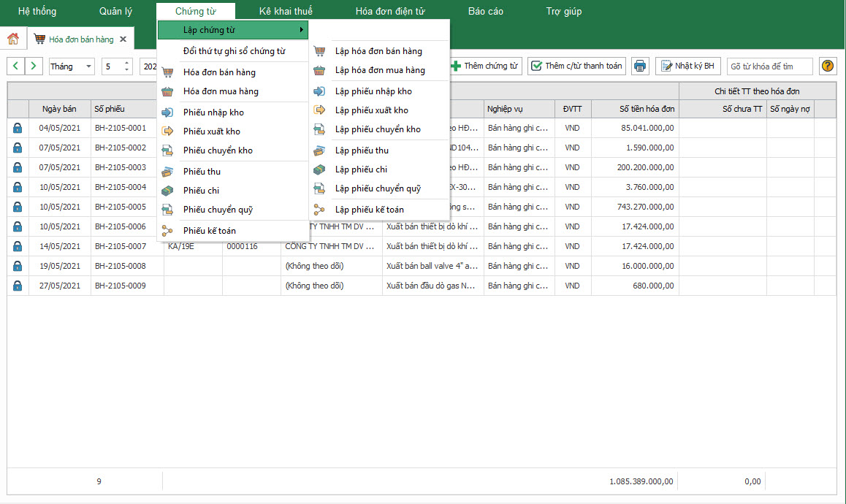Click the printer icon in toolbar
Screen dimensions: 846x504
[640, 66]
